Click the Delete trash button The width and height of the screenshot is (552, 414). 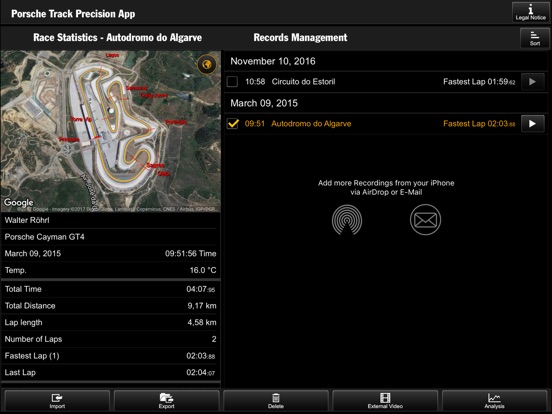276,401
